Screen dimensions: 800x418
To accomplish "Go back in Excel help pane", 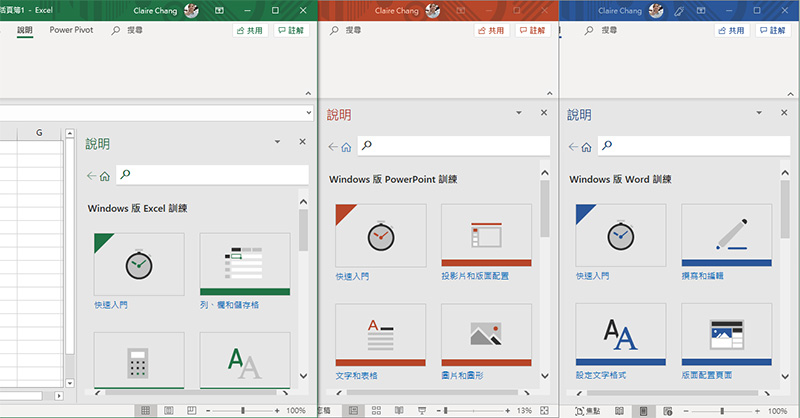I will click(91, 176).
